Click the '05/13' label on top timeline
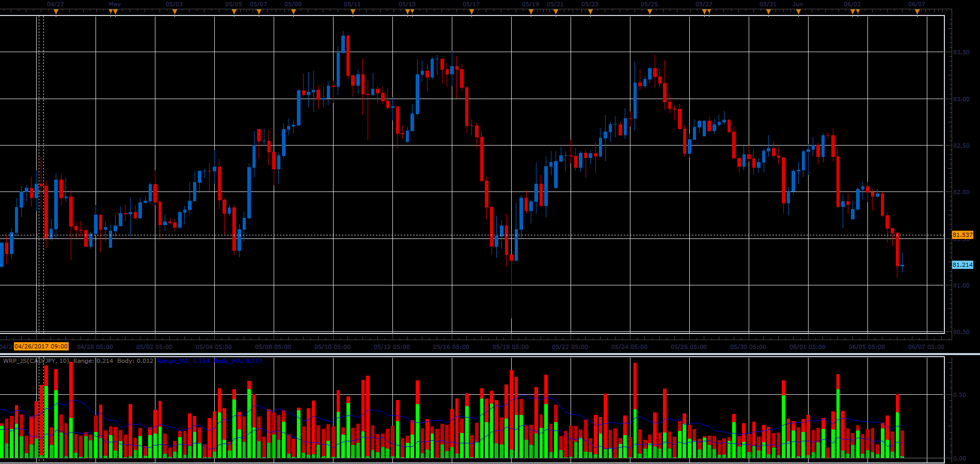Viewport: 980px width, 464px height. click(407, 4)
